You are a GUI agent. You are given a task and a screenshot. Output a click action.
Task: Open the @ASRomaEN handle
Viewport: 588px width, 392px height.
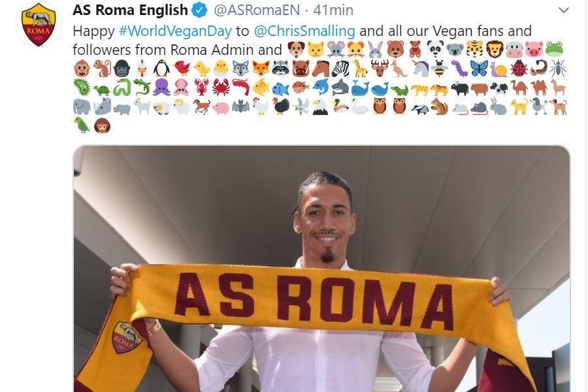pyautogui.click(x=257, y=10)
